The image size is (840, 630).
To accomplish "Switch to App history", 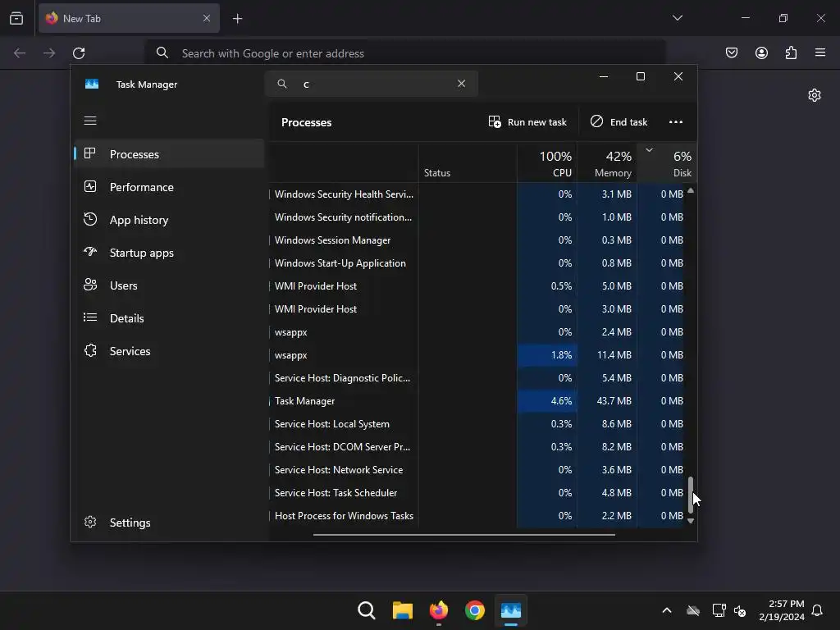I will pos(169,220).
